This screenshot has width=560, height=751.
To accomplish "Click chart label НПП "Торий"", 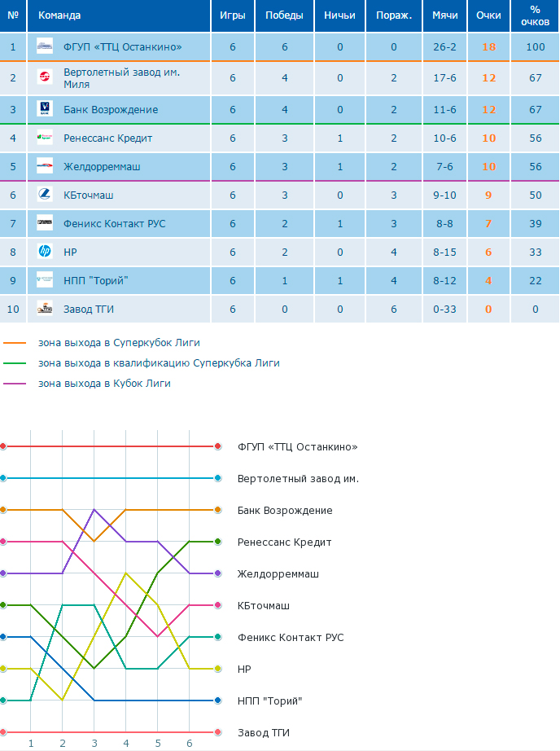I will click(x=270, y=701).
